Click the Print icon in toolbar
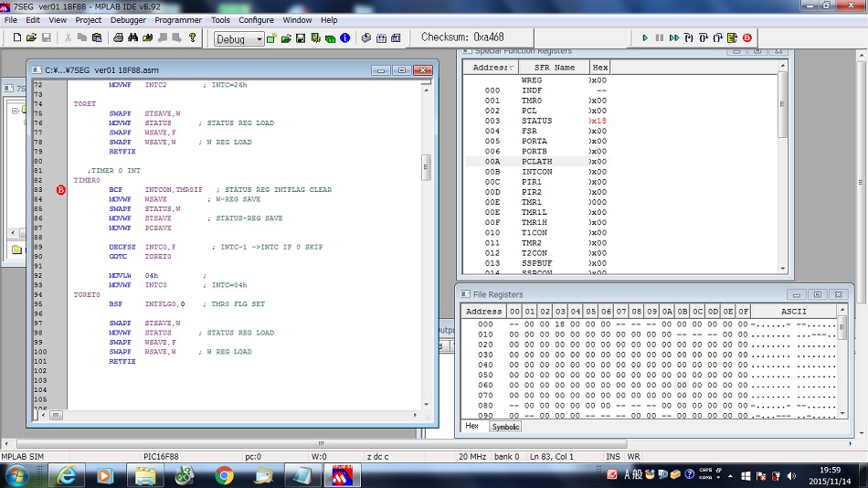This screenshot has height=488, width=868. tap(118, 37)
